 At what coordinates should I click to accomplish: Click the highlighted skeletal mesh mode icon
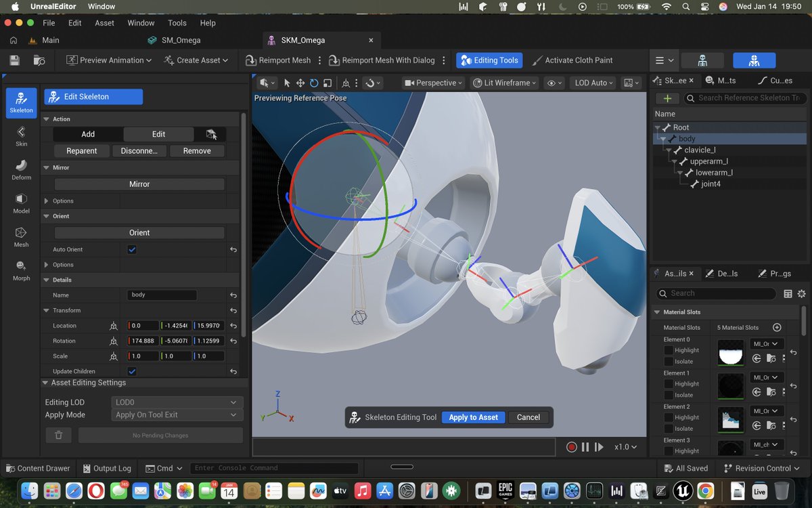(x=754, y=60)
